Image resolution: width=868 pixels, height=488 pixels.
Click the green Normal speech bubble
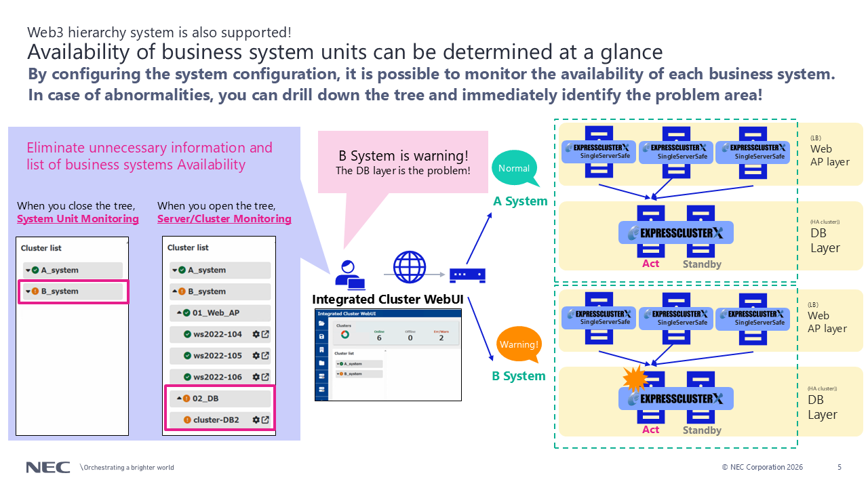pos(514,169)
